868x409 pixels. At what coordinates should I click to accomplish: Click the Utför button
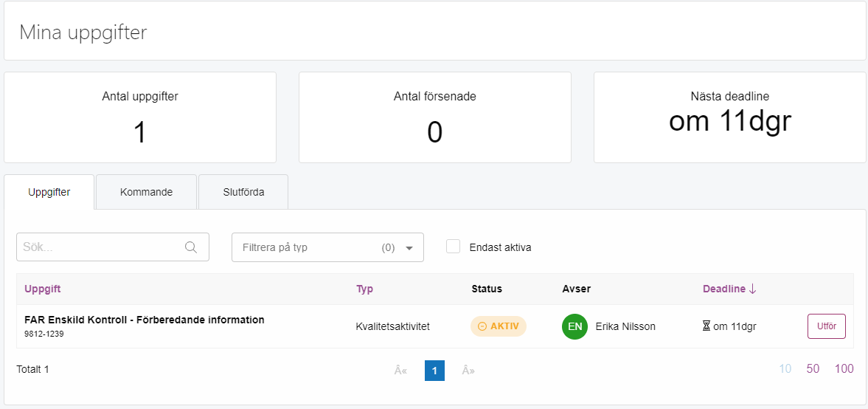coord(827,326)
